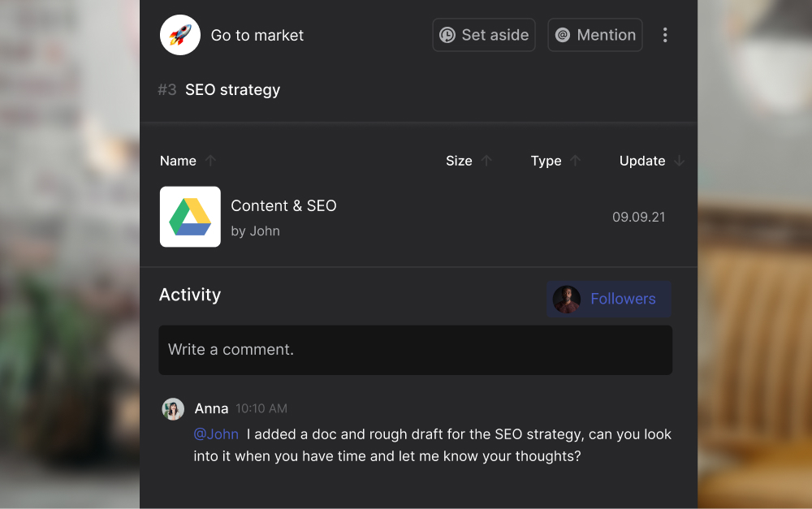The image size is (812, 509).
Task: Click the Set aside button
Action: 484,35
